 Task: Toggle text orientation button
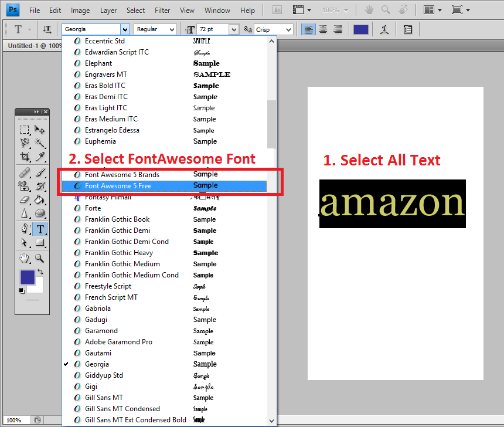click(47, 29)
